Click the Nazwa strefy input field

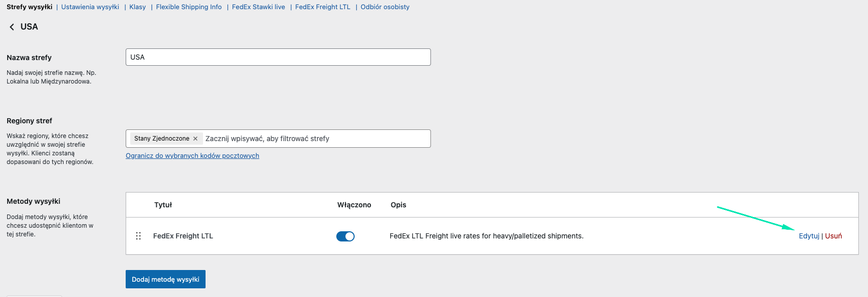278,57
